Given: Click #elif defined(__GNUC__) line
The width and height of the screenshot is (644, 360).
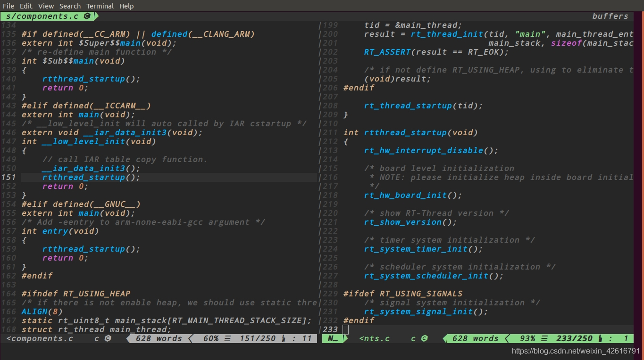Looking at the screenshot, I should [x=81, y=205].
